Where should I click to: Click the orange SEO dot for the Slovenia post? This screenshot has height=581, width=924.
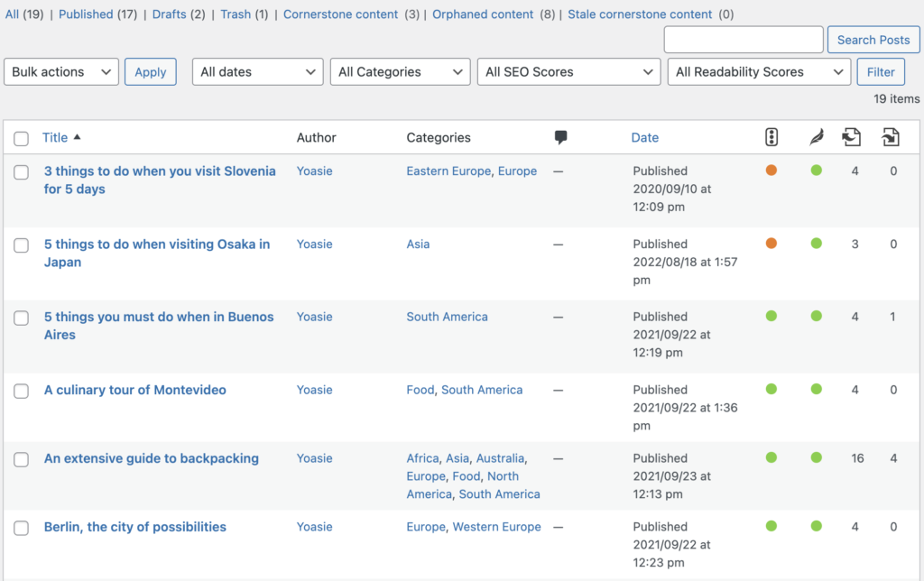pos(772,171)
